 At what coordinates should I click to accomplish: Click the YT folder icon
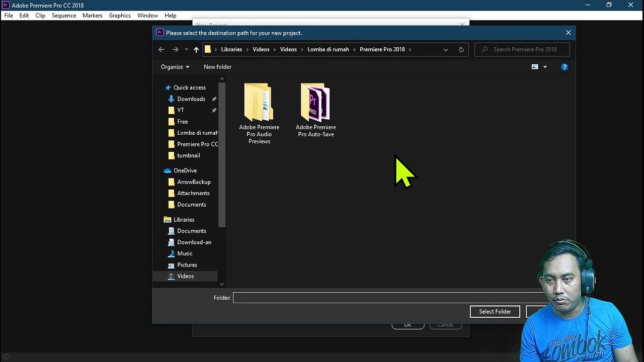(172, 110)
